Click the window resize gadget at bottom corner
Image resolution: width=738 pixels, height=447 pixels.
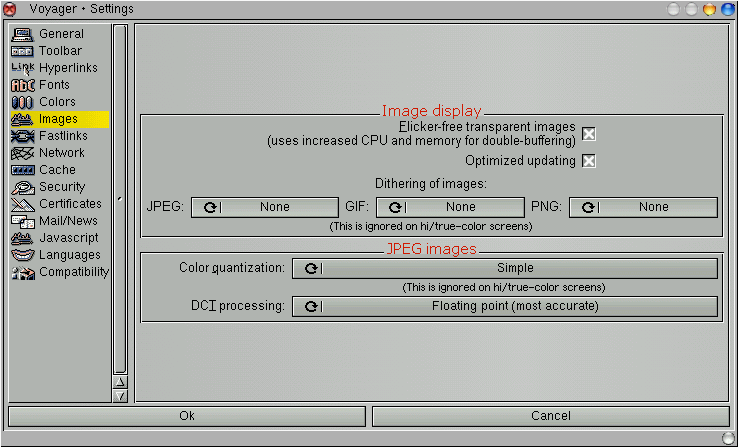(x=728, y=438)
